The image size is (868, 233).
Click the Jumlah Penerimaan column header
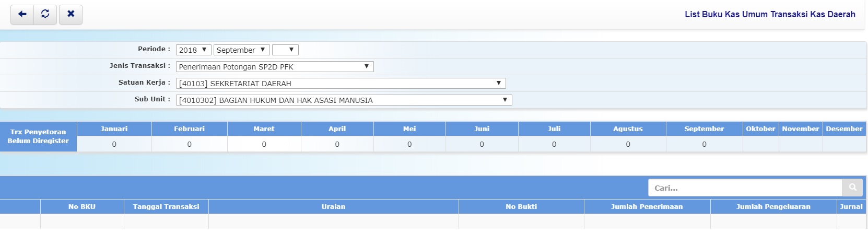[x=647, y=207]
